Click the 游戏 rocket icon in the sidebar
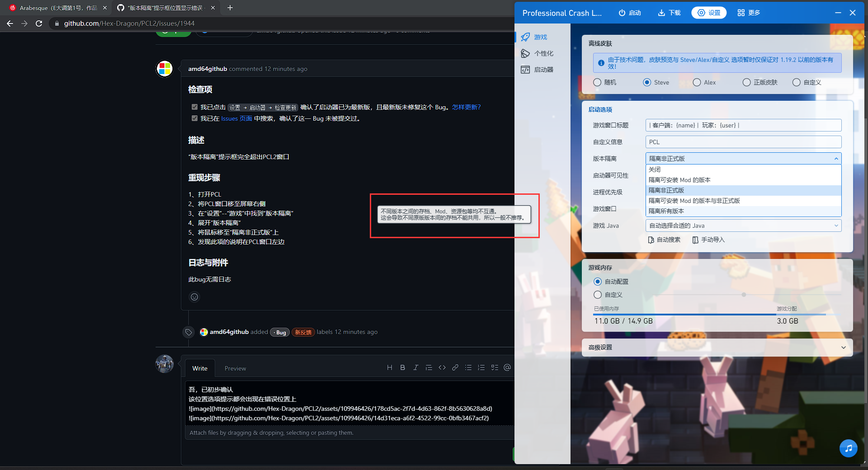 (525, 37)
